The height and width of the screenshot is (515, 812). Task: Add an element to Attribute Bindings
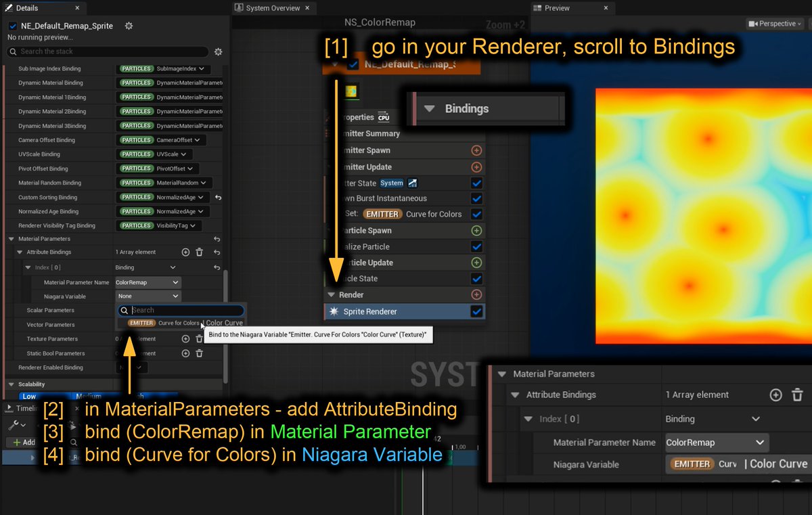(185, 252)
